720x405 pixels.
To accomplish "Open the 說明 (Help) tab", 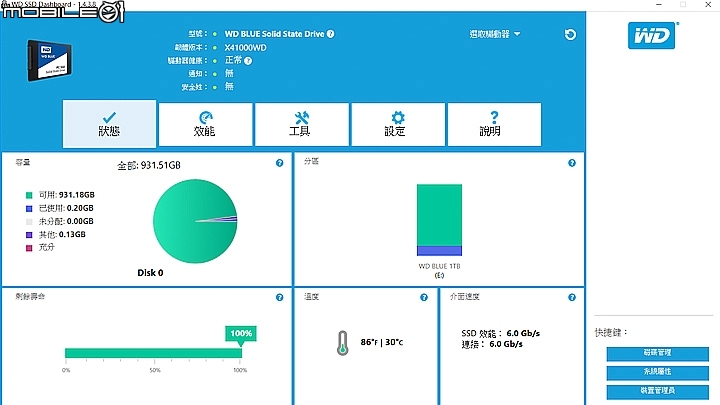I will pos(494,124).
